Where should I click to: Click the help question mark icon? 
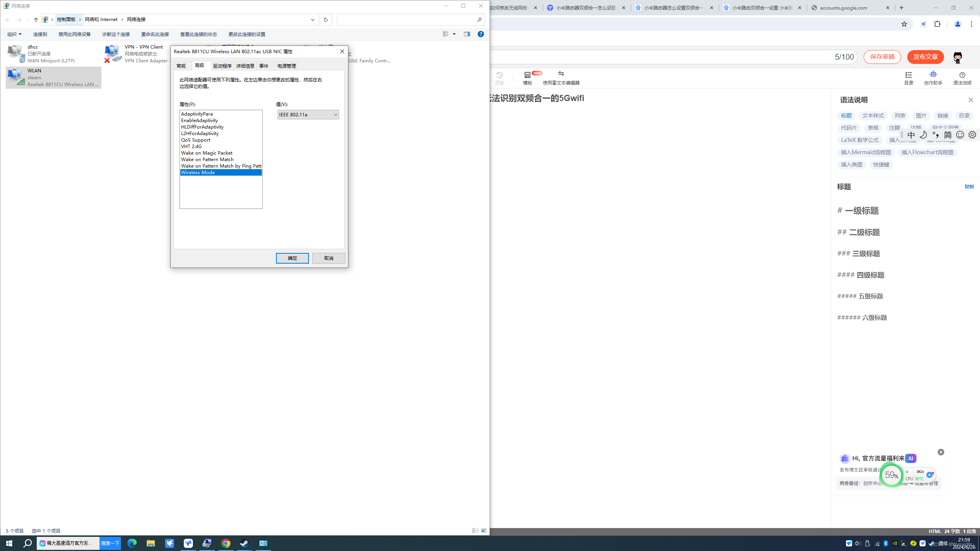tap(481, 34)
